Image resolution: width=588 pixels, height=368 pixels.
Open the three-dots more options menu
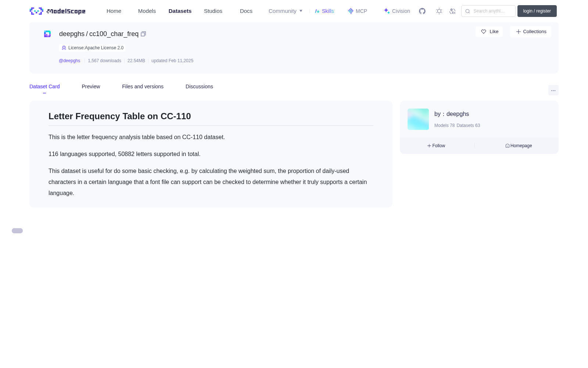click(553, 90)
